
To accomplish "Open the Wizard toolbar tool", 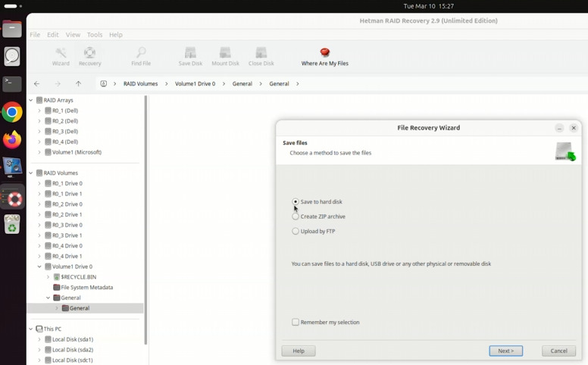I will point(61,57).
